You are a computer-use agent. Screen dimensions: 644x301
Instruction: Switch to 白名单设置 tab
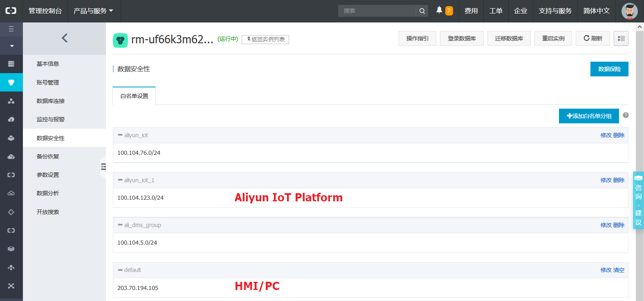coord(134,96)
